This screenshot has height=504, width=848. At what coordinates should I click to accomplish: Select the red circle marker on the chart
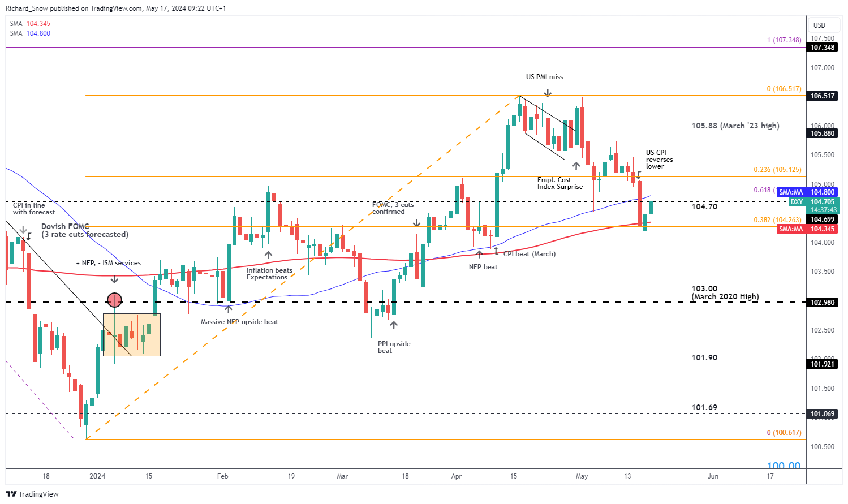[114, 299]
